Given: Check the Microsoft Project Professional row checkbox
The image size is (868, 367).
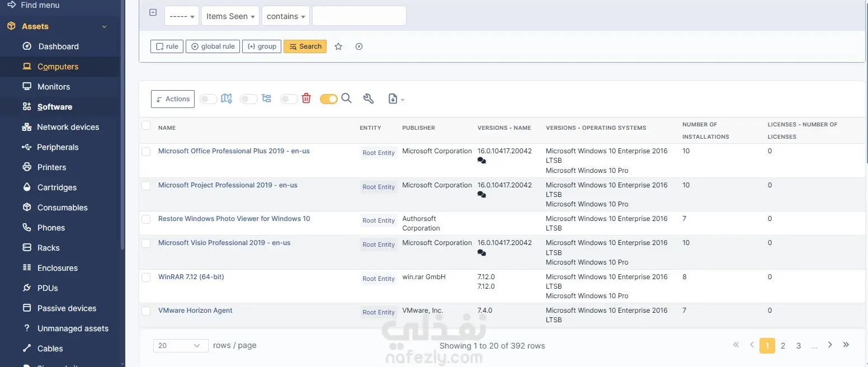Looking at the screenshot, I should point(146,186).
